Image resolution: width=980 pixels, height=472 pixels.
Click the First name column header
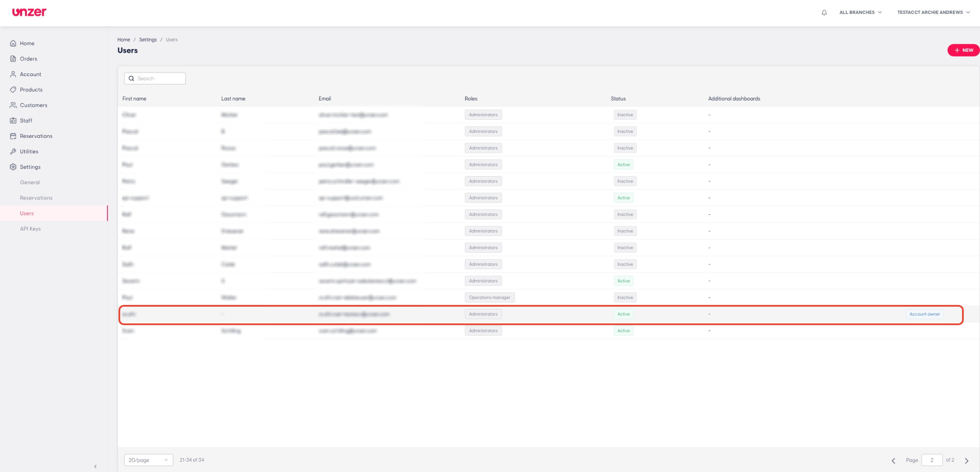(134, 99)
